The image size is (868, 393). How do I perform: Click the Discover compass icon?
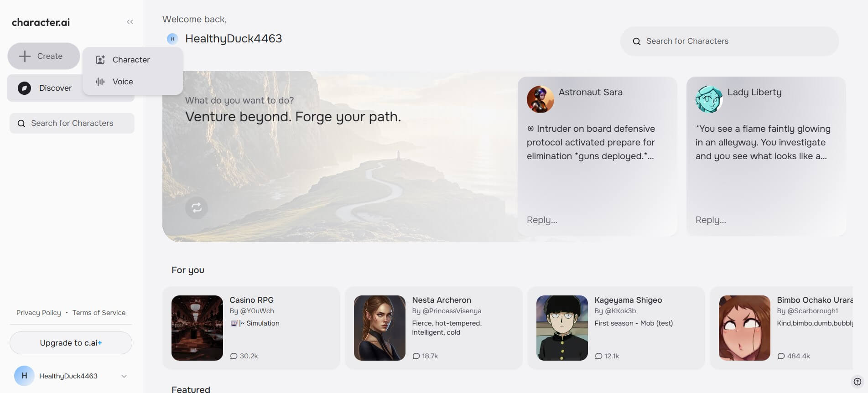tap(24, 88)
